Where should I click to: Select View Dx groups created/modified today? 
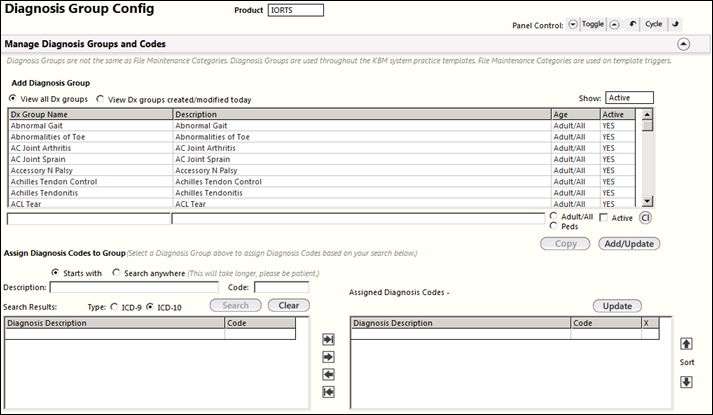coord(100,99)
